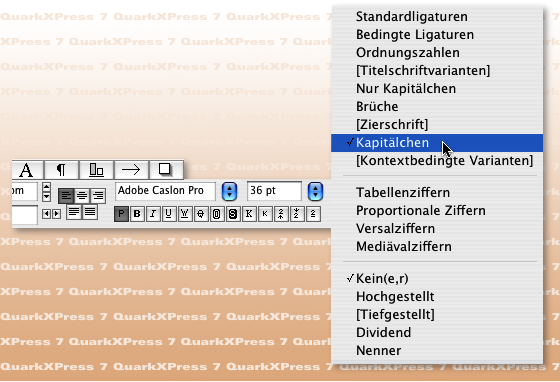Apply left paragraph alignment
Screen dimensions: 560x382
pyautogui.click(x=66, y=196)
